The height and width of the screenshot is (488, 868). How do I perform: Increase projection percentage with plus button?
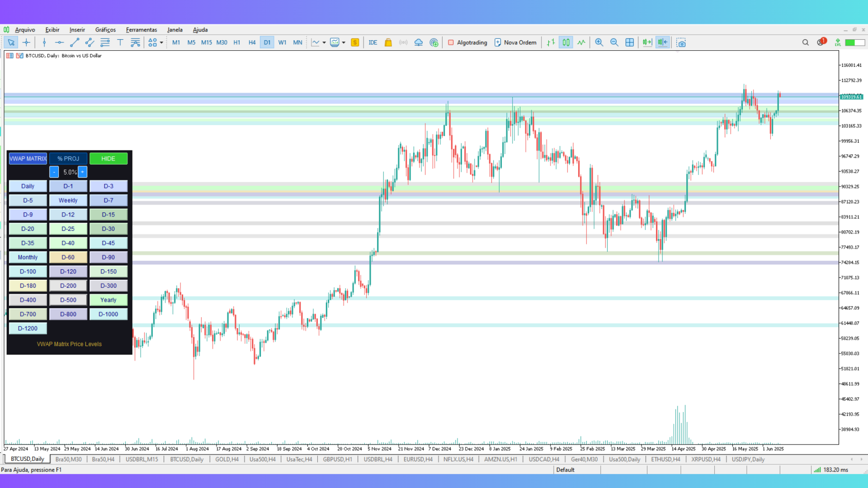tap(82, 172)
